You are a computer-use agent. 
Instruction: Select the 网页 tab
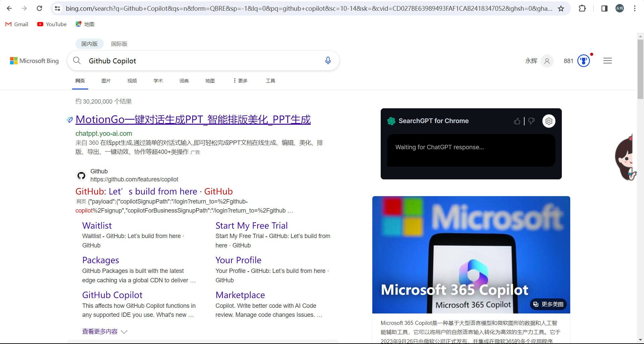coord(80,81)
